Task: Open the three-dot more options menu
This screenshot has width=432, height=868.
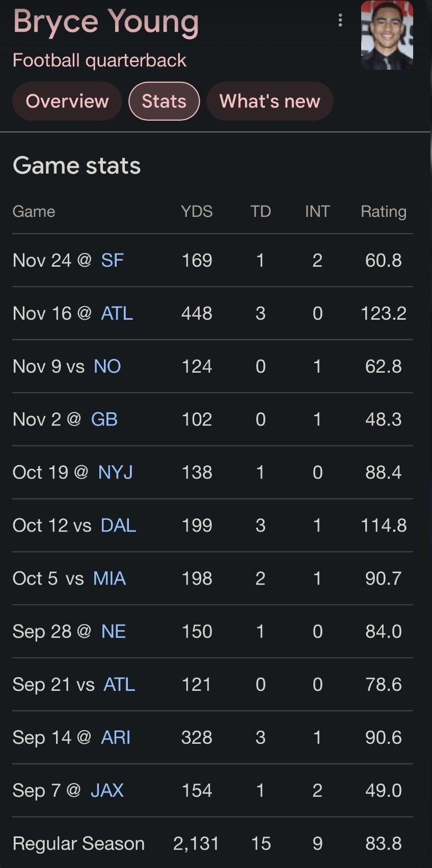Action: pos(340,20)
